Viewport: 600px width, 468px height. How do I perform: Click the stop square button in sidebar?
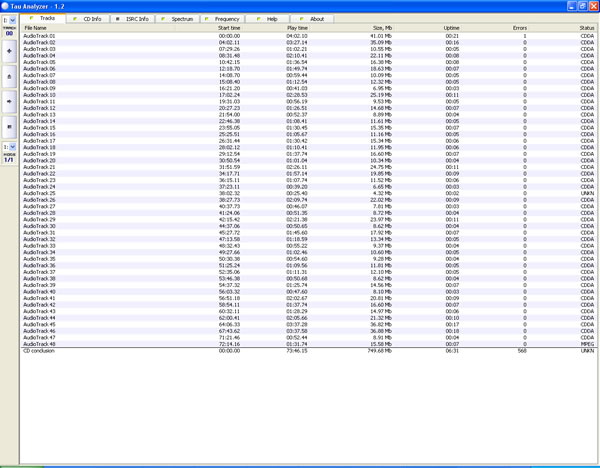coord(9,127)
